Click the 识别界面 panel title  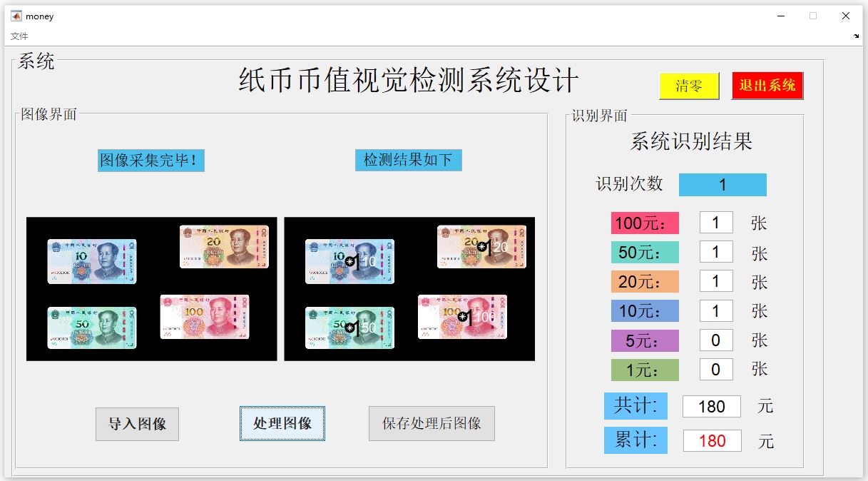600,116
